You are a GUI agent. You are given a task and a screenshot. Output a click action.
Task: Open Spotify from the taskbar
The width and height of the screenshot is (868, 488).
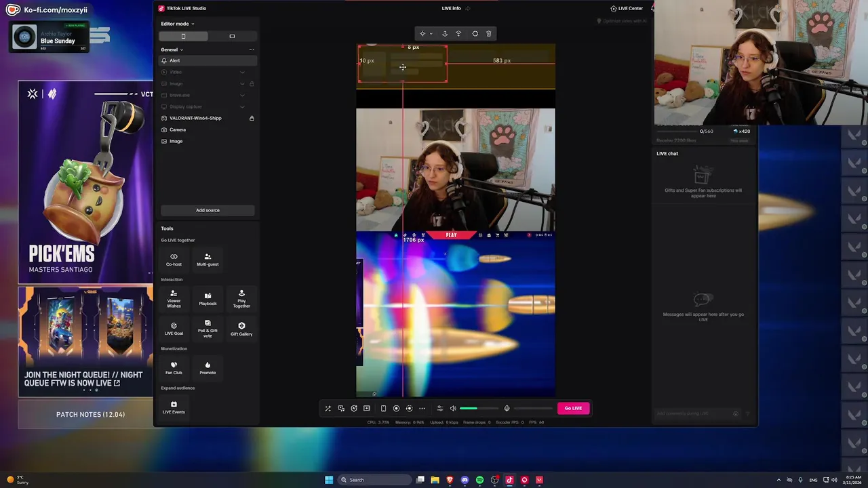tap(479, 480)
